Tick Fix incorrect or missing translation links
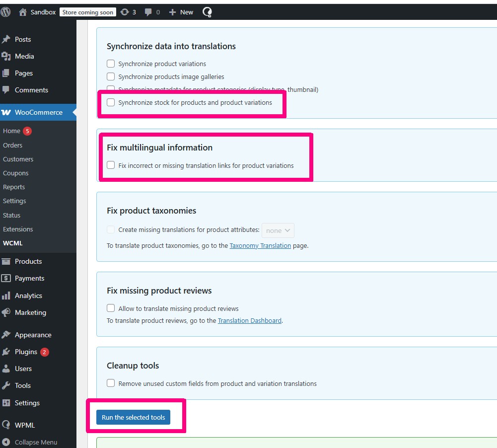Image resolution: width=497 pixels, height=448 pixels. [111, 165]
